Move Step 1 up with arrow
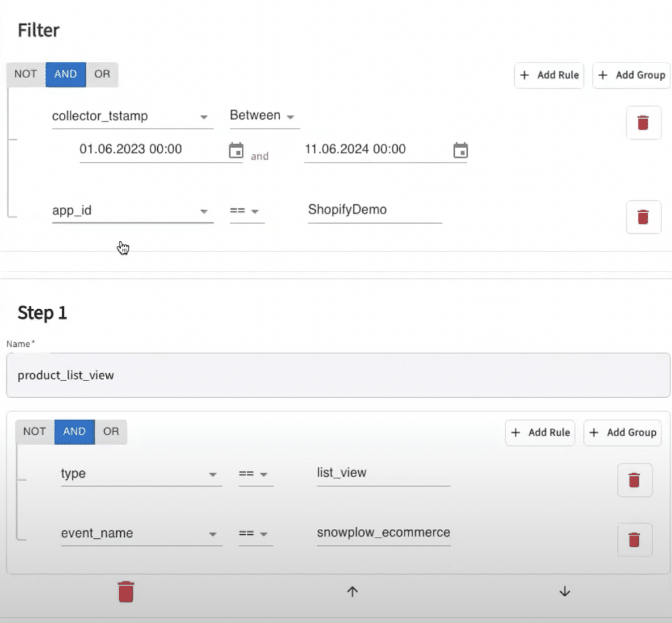This screenshot has width=672, height=623. point(352,591)
